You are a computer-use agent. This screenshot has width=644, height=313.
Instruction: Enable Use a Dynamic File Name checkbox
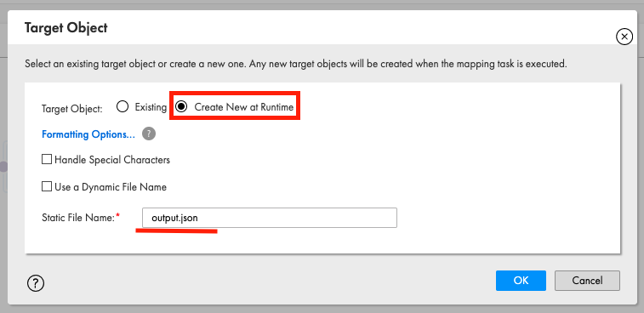47,186
